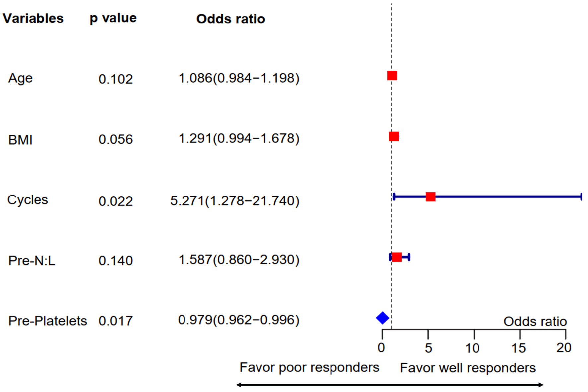Click the Favor poor responders label

point(309,367)
